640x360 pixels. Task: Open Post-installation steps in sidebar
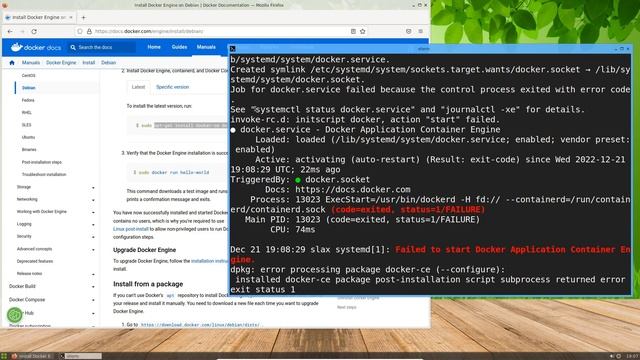42,162
